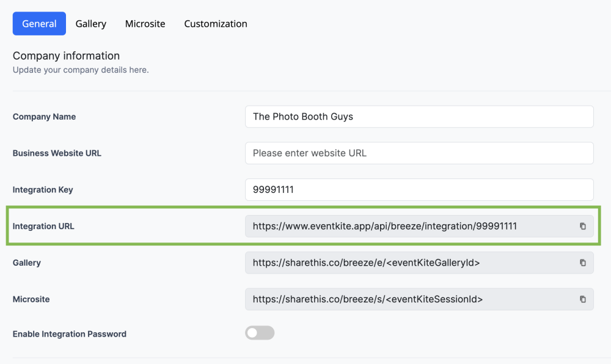This screenshot has width=611, height=364.
Task: Go to the Microsite tab
Action: pos(145,24)
